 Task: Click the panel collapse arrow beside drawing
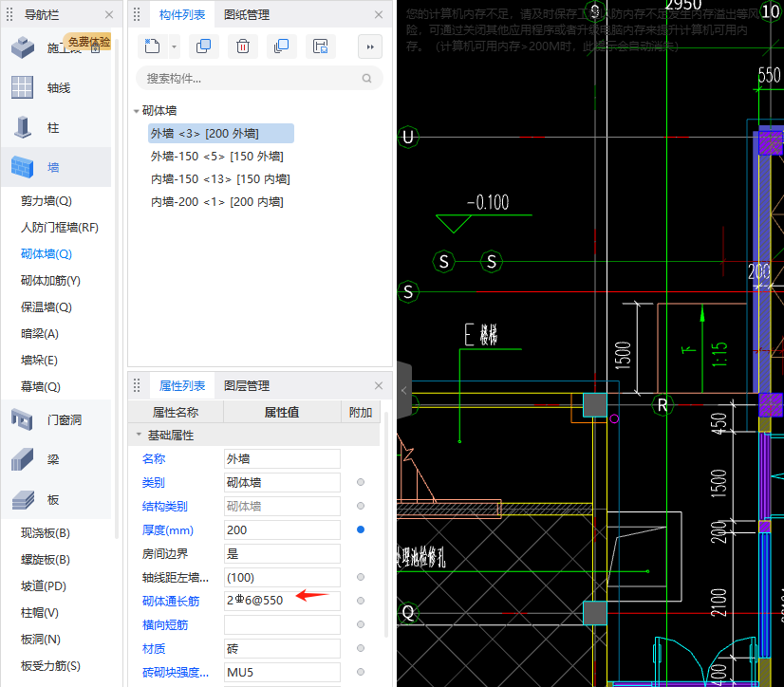click(404, 391)
